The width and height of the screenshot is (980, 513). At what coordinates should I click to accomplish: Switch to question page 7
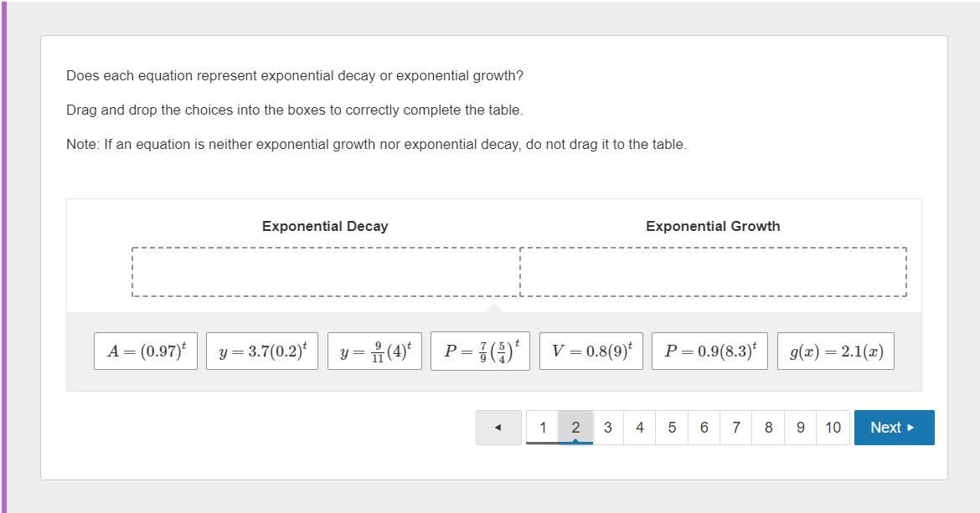pyautogui.click(x=735, y=428)
